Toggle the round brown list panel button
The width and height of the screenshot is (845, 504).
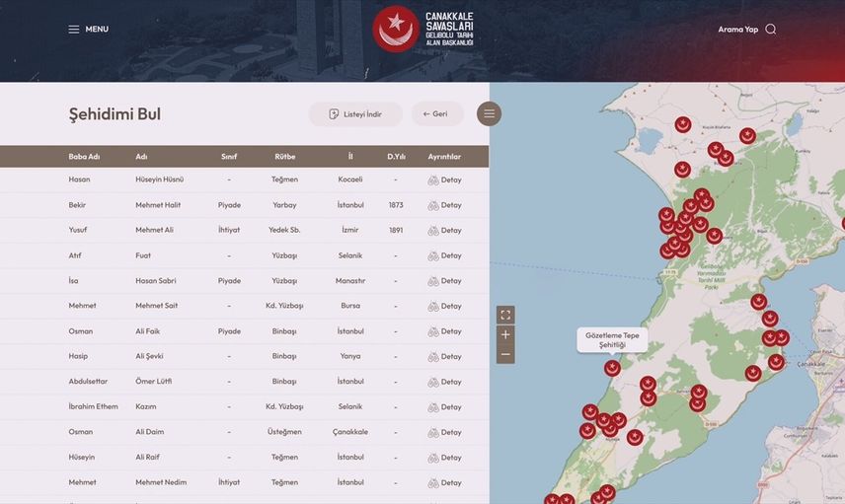(489, 114)
